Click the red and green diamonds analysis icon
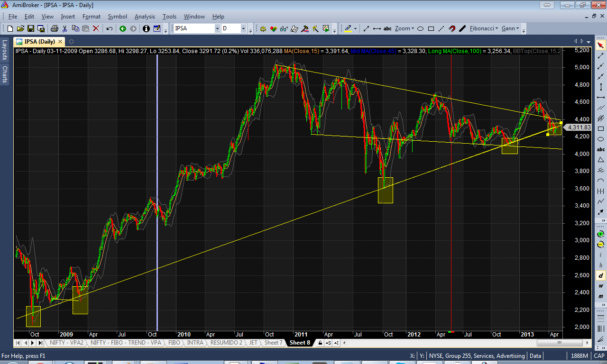 click(x=274, y=28)
